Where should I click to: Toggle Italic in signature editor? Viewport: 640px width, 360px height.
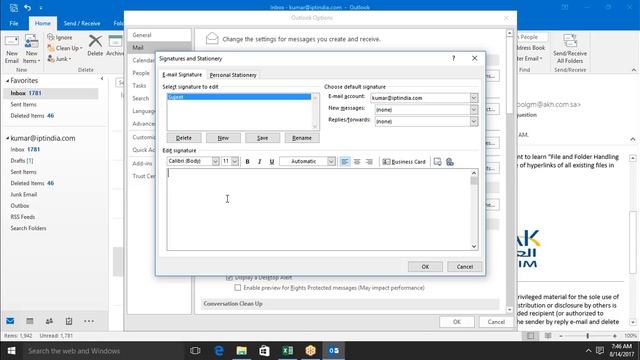point(260,162)
